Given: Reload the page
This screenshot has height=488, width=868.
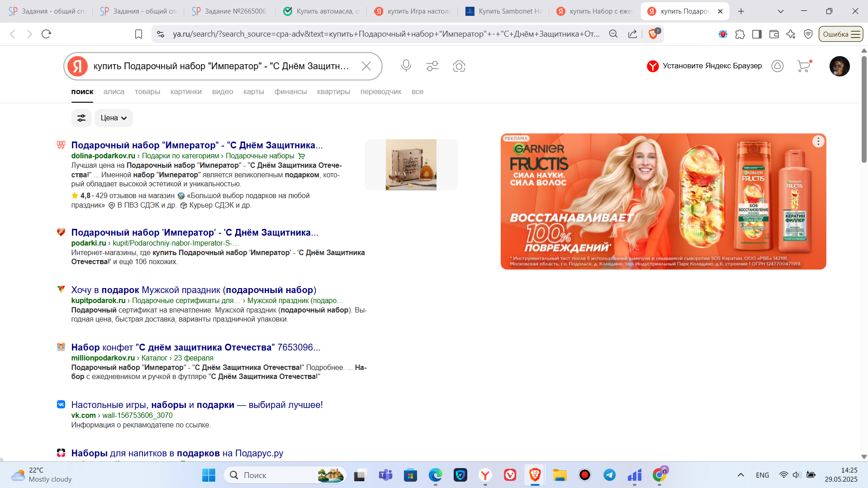Looking at the screenshot, I should click(46, 34).
